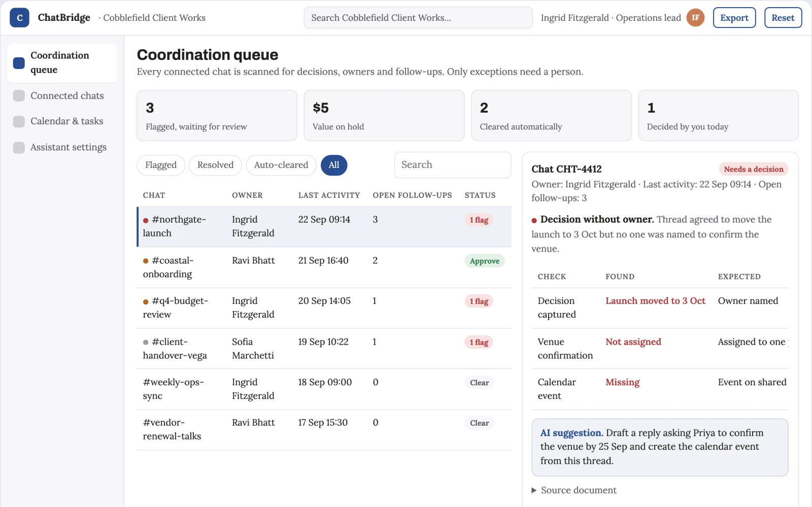Expand the Source document section
This screenshot has height=507, width=812.
574,490
